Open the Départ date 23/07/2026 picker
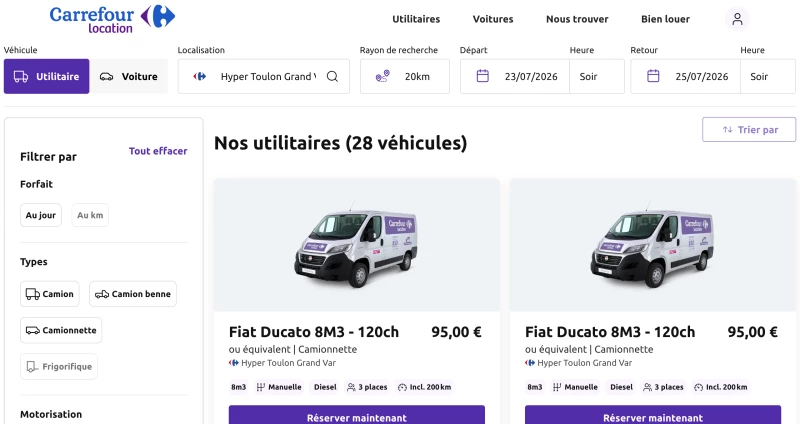 pyautogui.click(x=515, y=77)
